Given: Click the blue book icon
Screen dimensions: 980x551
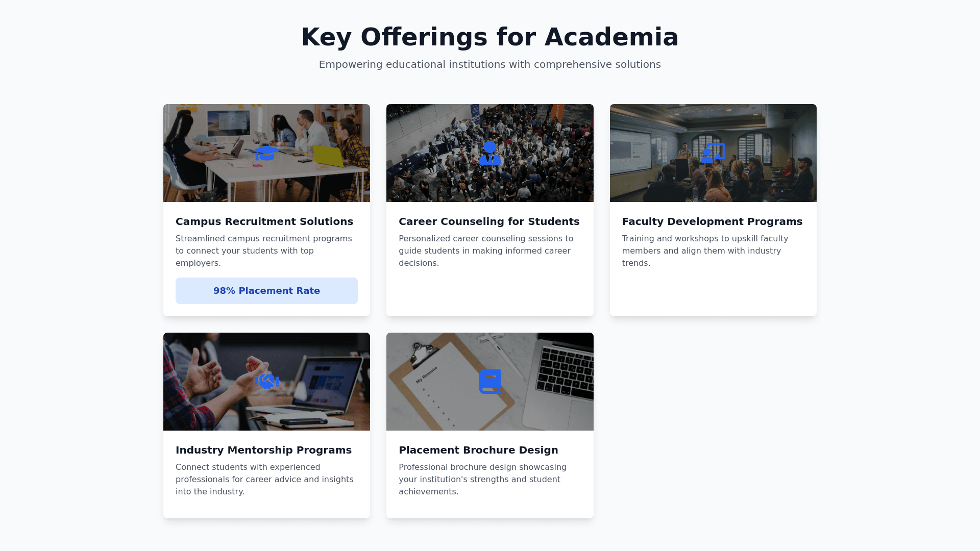Looking at the screenshot, I should point(490,381).
